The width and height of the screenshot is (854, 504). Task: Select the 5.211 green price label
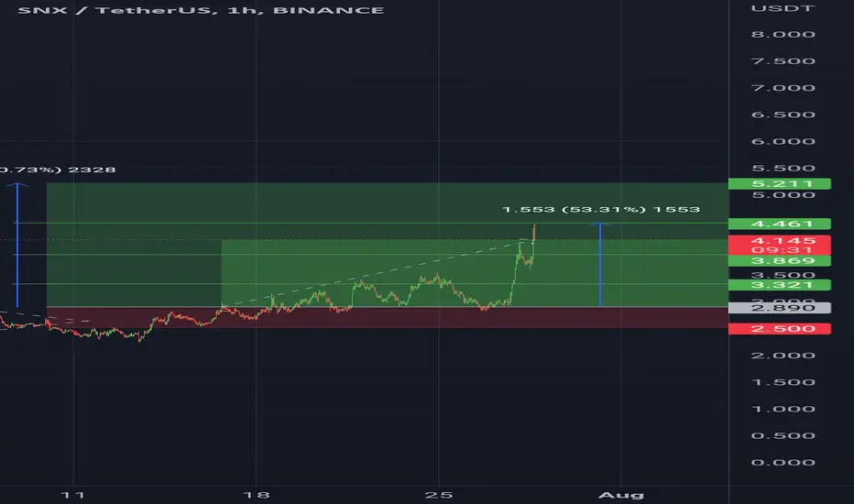point(780,183)
